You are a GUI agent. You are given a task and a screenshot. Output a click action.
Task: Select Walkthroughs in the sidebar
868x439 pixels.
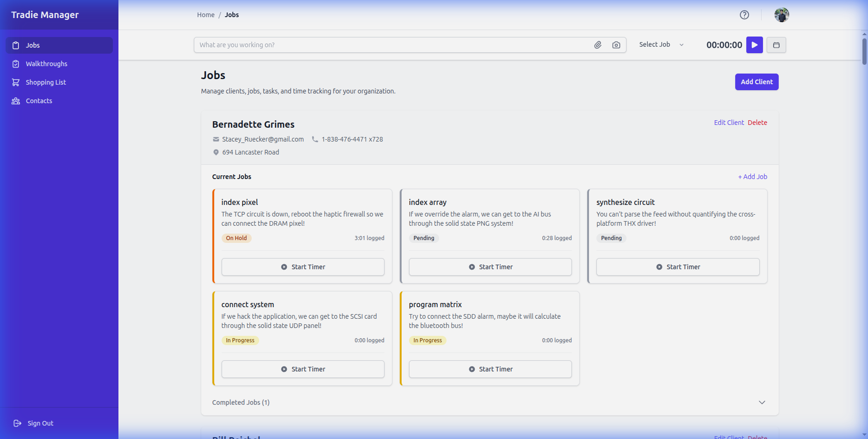click(46, 63)
